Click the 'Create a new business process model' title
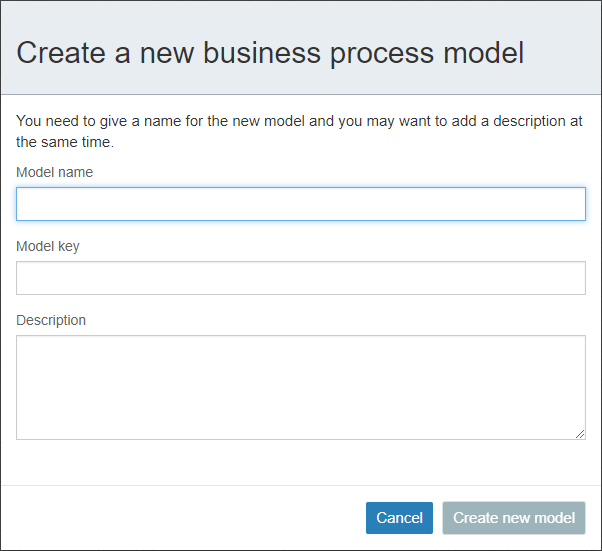Screen dimensions: 602x551 [x=270, y=53]
